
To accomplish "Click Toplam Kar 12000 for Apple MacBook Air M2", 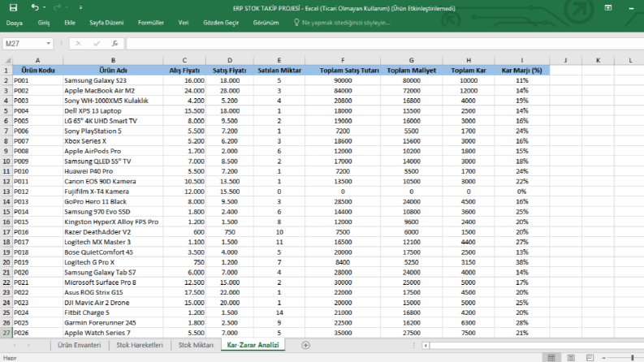I will [469, 91].
